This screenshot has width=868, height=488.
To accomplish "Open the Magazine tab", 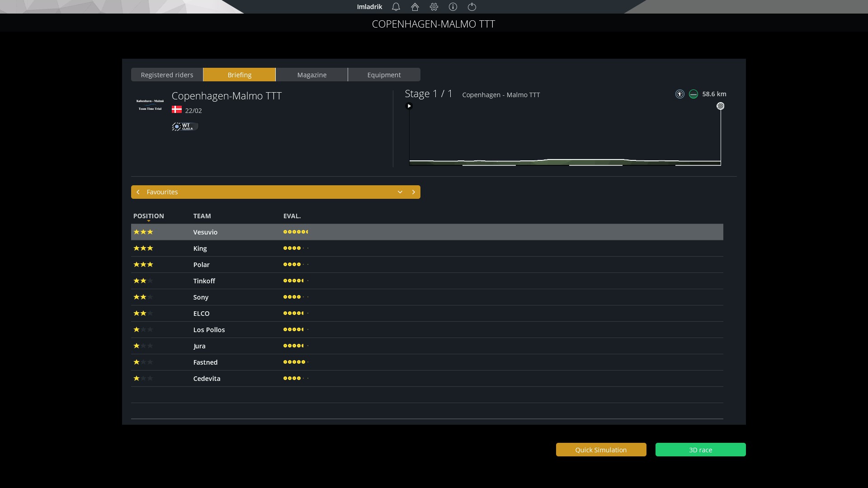I will coord(312,75).
